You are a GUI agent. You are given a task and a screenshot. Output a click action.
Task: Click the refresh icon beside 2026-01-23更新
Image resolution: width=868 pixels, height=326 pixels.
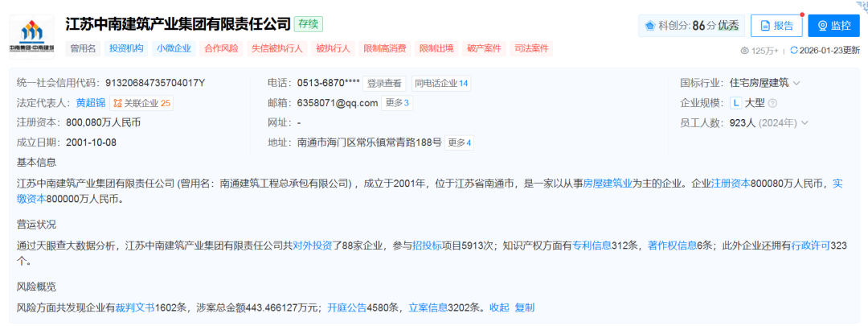(x=794, y=51)
